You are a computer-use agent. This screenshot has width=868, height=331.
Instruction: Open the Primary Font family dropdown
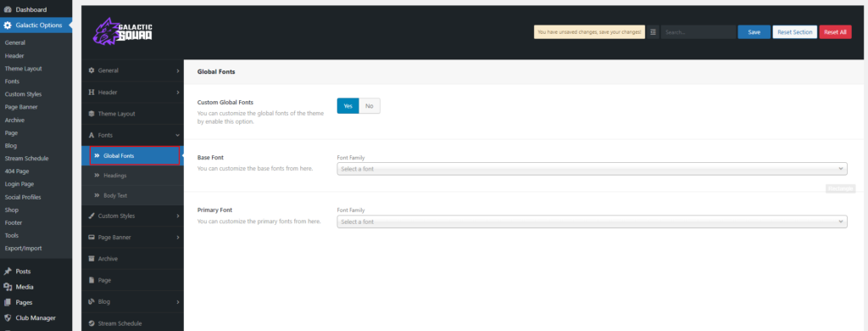pyautogui.click(x=592, y=222)
